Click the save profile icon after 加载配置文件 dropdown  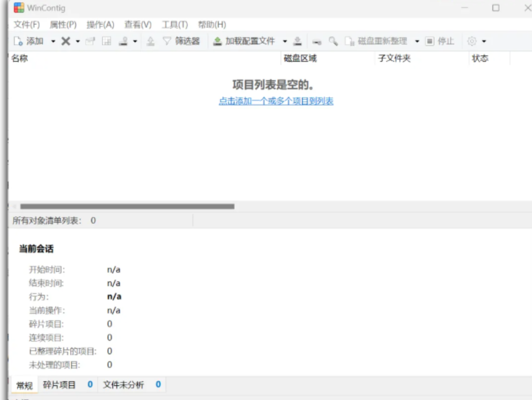click(298, 41)
